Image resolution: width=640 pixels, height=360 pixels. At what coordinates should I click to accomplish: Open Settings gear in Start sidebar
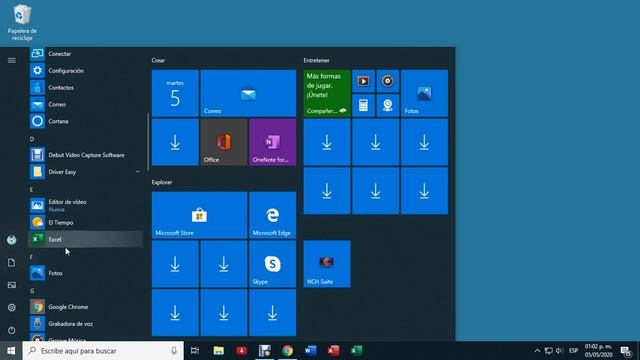coord(11,307)
